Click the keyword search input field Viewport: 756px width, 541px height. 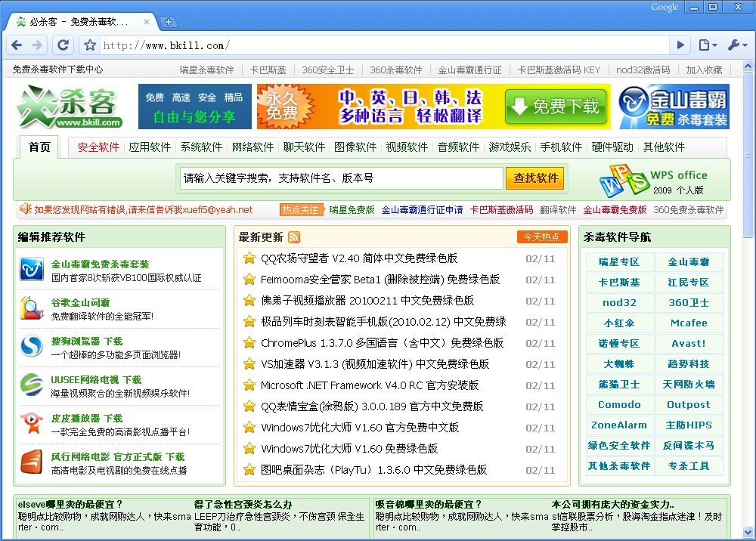(342, 178)
